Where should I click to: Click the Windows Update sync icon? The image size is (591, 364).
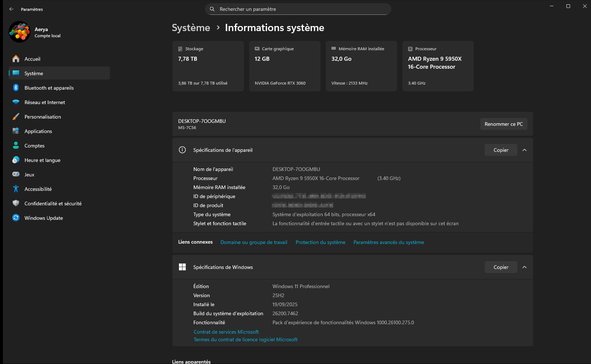coord(16,218)
